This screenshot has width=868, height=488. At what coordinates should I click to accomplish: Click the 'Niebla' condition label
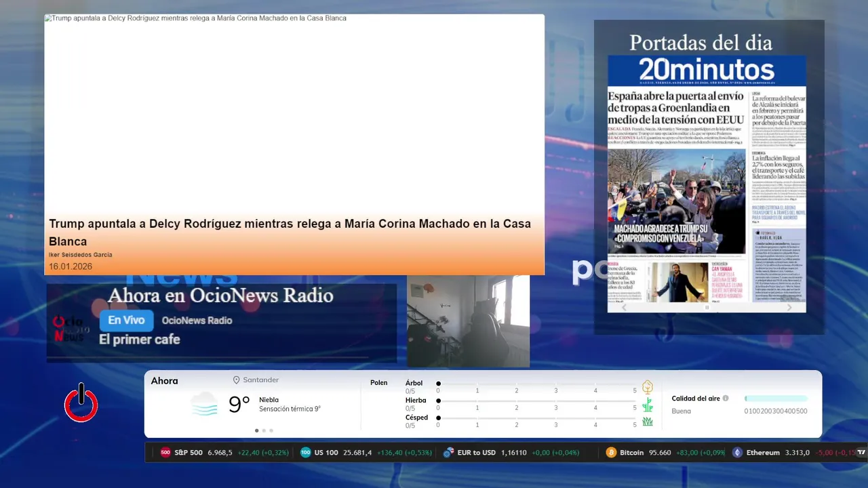269,400
